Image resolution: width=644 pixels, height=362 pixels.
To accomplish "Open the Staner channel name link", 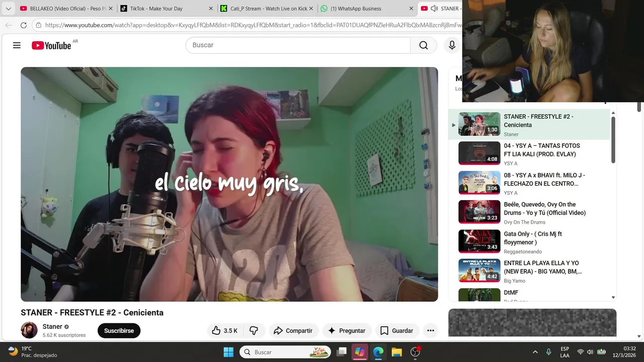I will pyautogui.click(x=52, y=326).
